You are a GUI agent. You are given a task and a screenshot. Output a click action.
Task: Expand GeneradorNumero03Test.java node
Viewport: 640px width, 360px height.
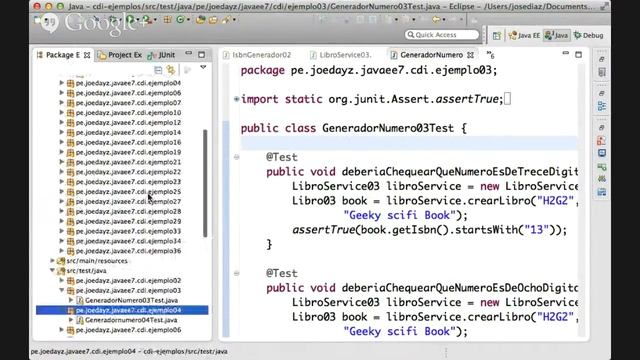71,300
